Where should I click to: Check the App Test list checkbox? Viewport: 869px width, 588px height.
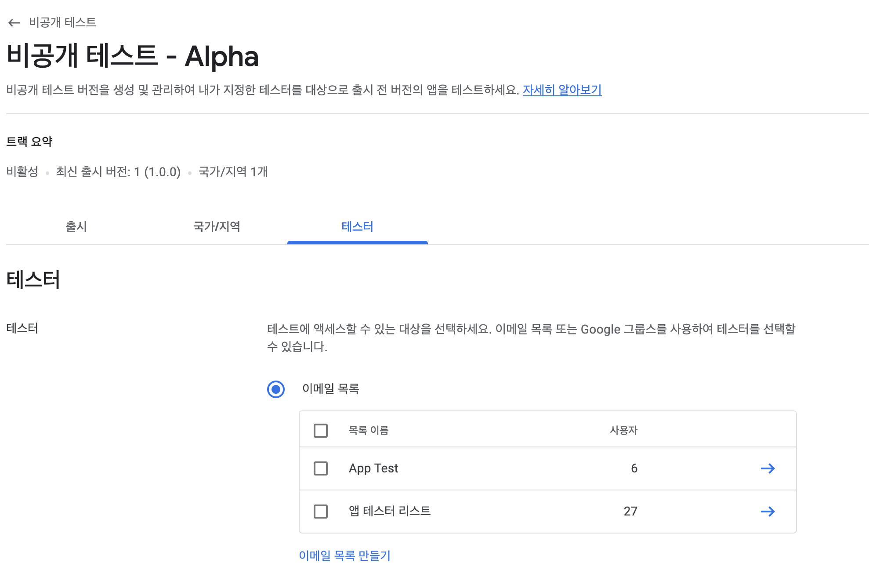pos(321,468)
